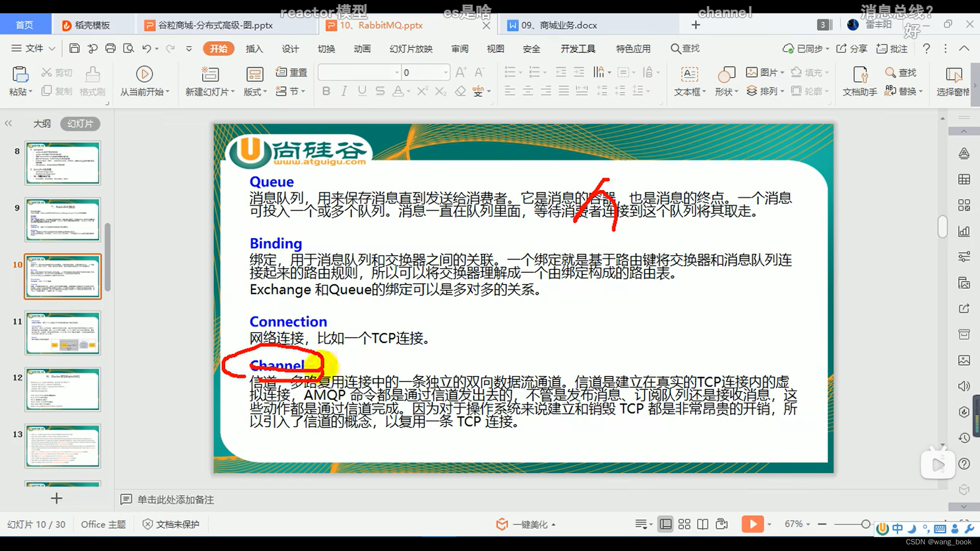Click the Print Preview icon
The height and width of the screenshot is (551, 980).
[x=129, y=48]
